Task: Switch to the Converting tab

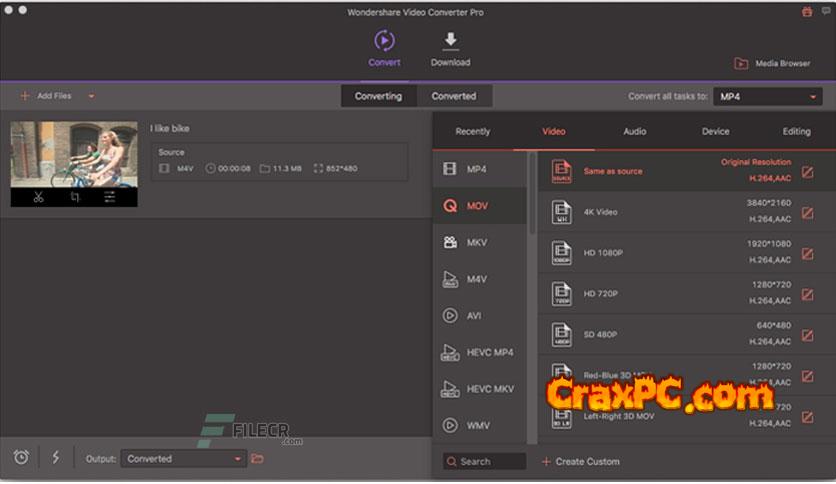Action: click(x=379, y=96)
